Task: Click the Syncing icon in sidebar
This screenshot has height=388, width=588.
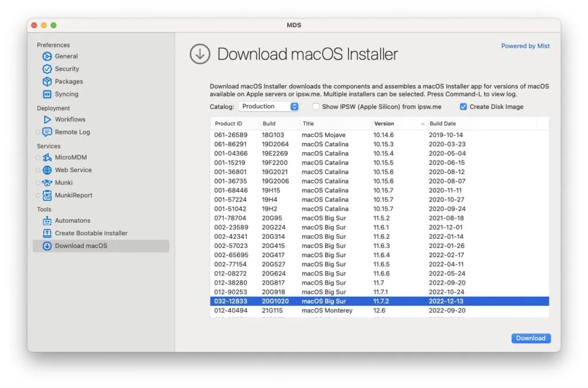Action: tap(47, 94)
